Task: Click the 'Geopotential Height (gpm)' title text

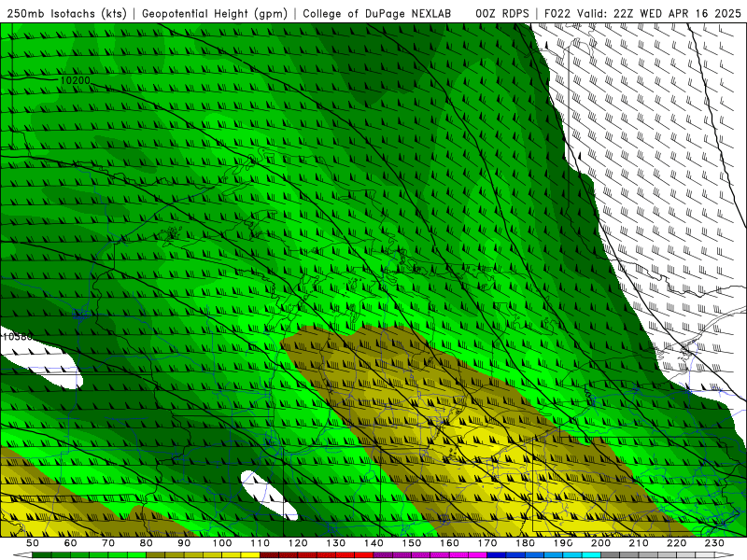Action: click(215, 14)
